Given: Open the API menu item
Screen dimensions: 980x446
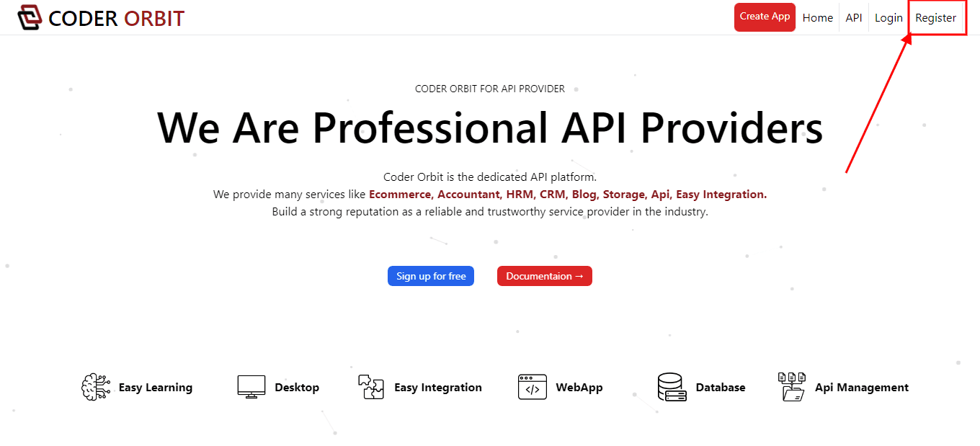Looking at the screenshot, I should click(x=854, y=18).
